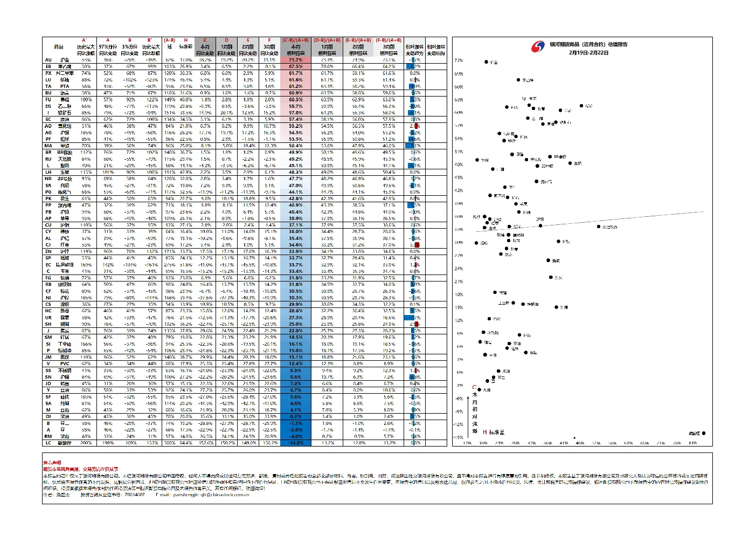Click the blue change bar in EB row
Image resolution: width=756 pixels, height=535 pixels.
(x=411, y=66)
